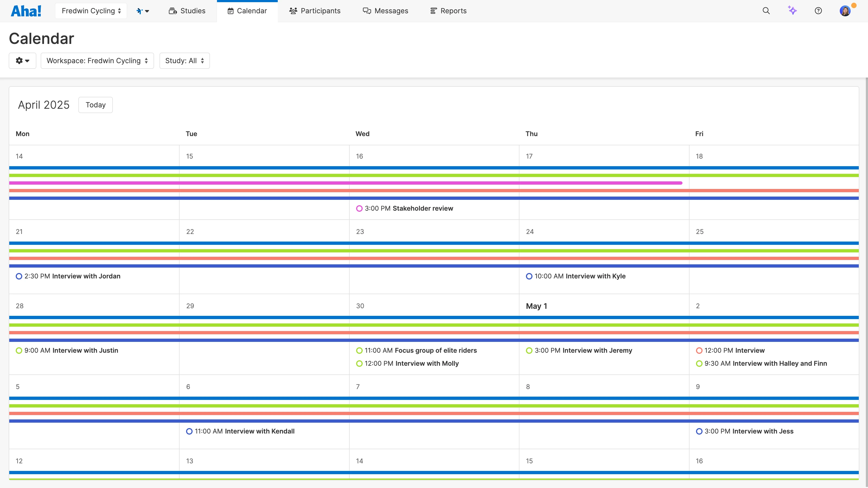The height and width of the screenshot is (488, 868).
Task: Click the Today button
Action: click(95, 105)
